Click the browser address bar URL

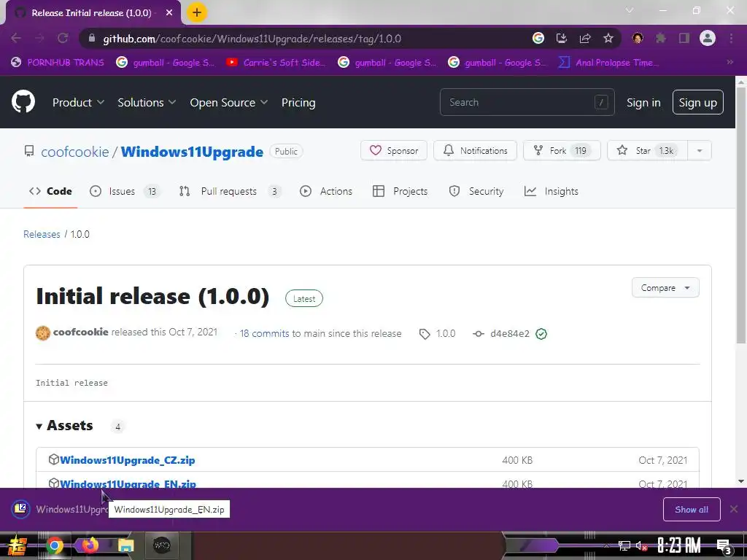(252, 38)
